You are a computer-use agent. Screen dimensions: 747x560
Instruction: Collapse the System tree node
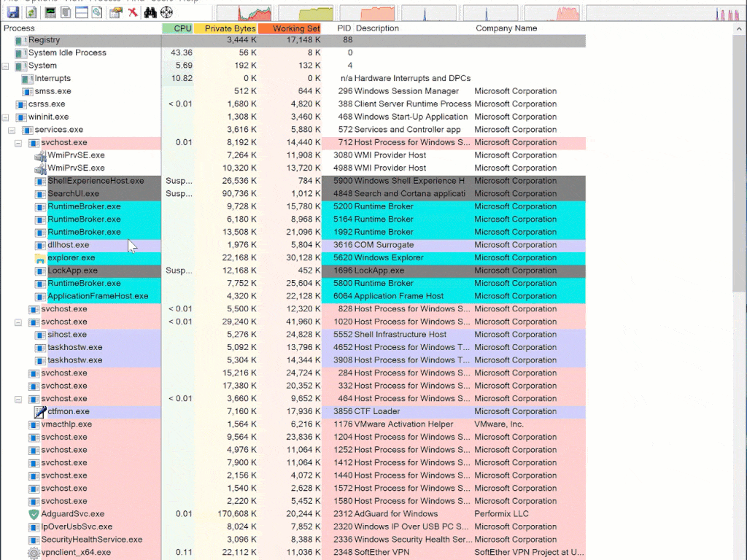pyautogui.click(x=5, y=66)
